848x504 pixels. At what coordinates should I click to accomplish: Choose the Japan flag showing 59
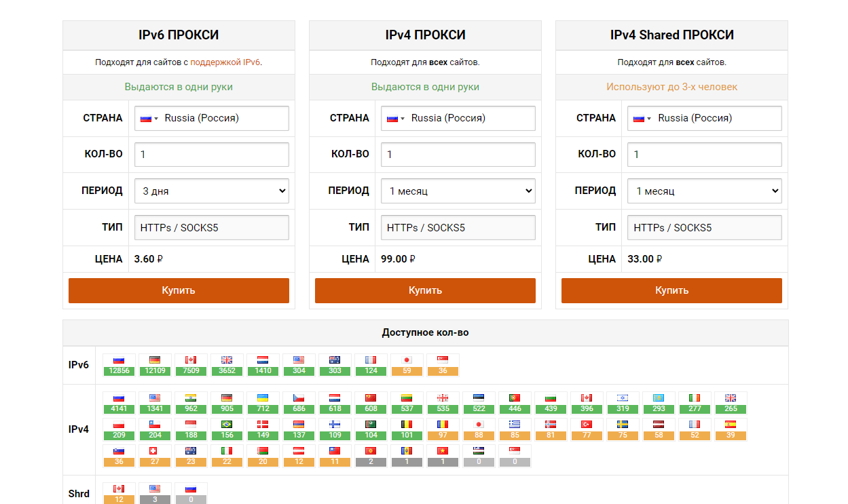point(407,365)
